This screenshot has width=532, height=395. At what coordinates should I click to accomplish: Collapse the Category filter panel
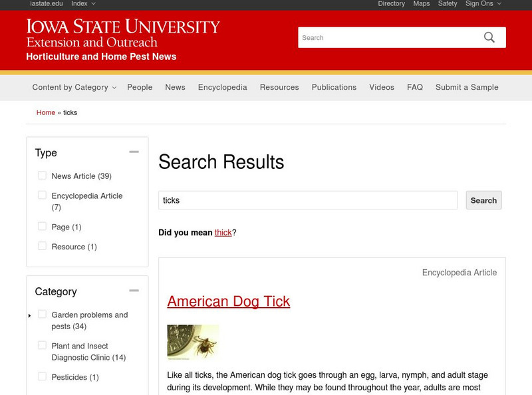pos(135,290)
